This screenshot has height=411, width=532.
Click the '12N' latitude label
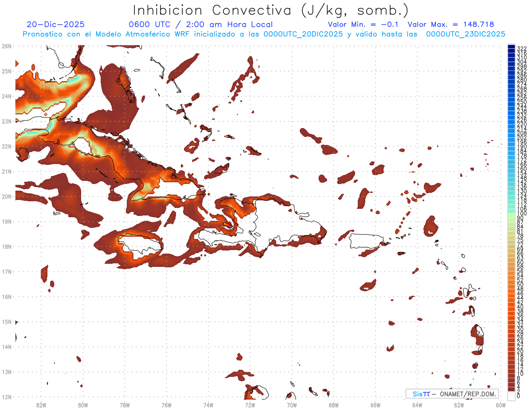click(7, 397)
